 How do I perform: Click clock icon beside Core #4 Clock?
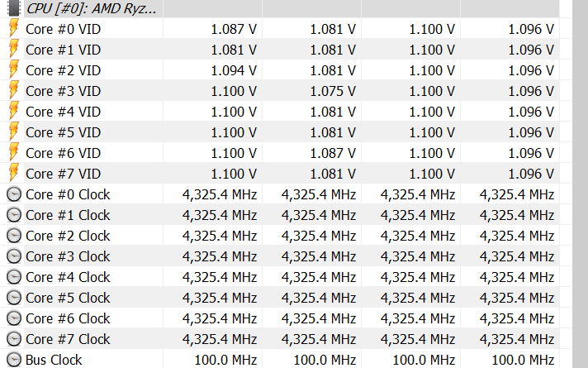tap(14, 277)
